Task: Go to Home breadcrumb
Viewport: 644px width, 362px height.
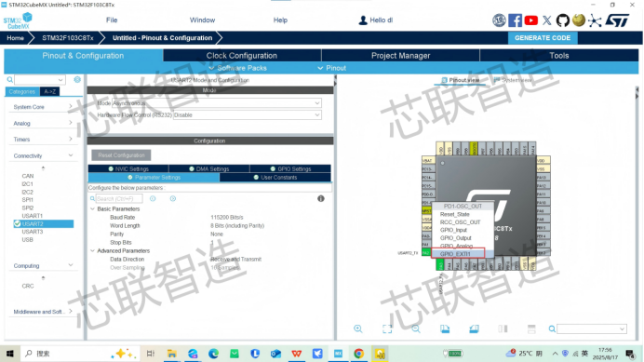Action: click(x=15, y=38)
